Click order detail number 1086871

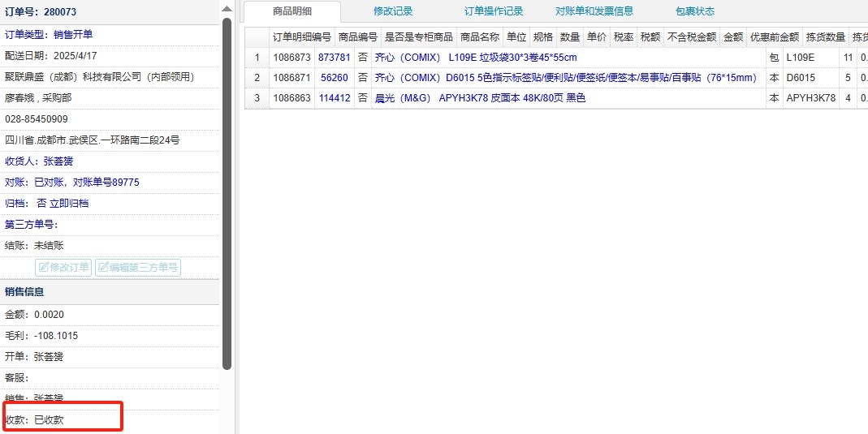(291, 77)
